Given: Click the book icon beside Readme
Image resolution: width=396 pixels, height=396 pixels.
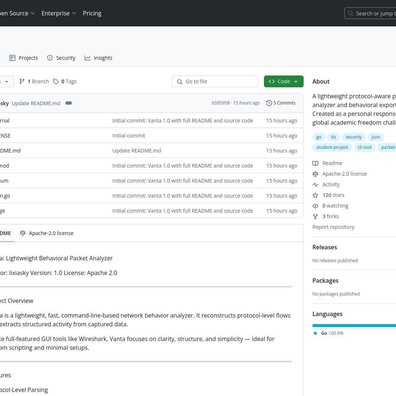Looking at the screenshot, I should [x=315, y=163].
